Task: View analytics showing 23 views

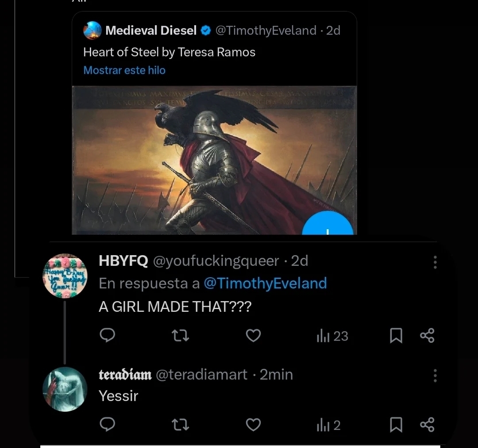Action: click(x=332, y=337)
